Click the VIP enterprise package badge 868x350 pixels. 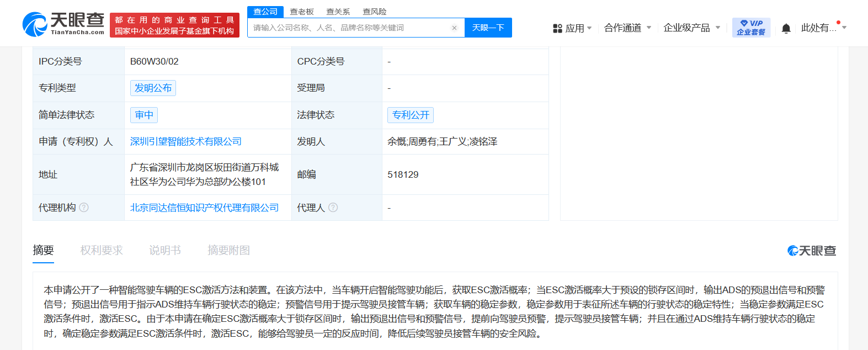[751, 28]
